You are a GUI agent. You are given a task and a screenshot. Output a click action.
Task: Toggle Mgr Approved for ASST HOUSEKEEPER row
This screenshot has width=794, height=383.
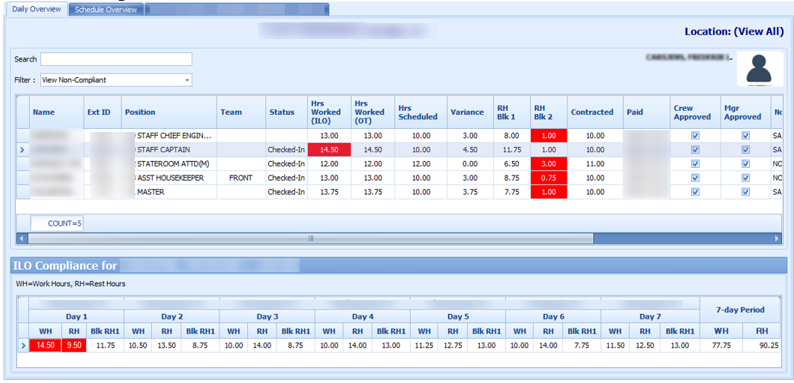click(x=745, y=178)
